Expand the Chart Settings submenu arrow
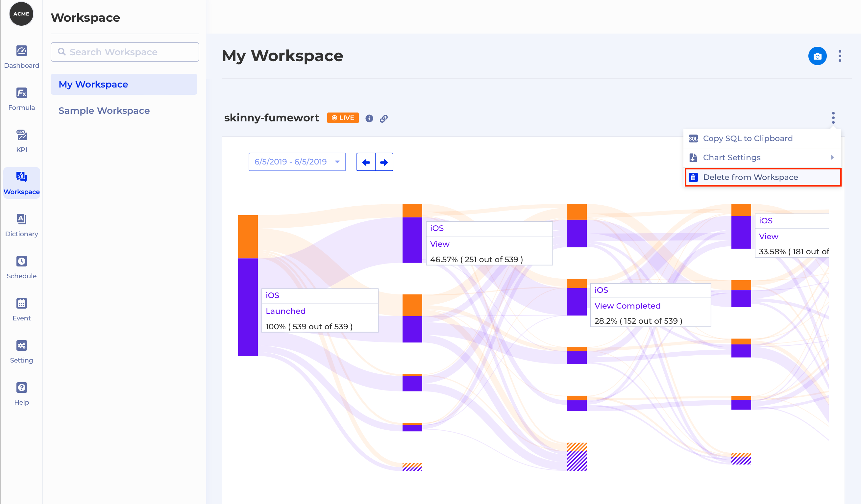Viewport: 861px width, 504px height. 832,158
